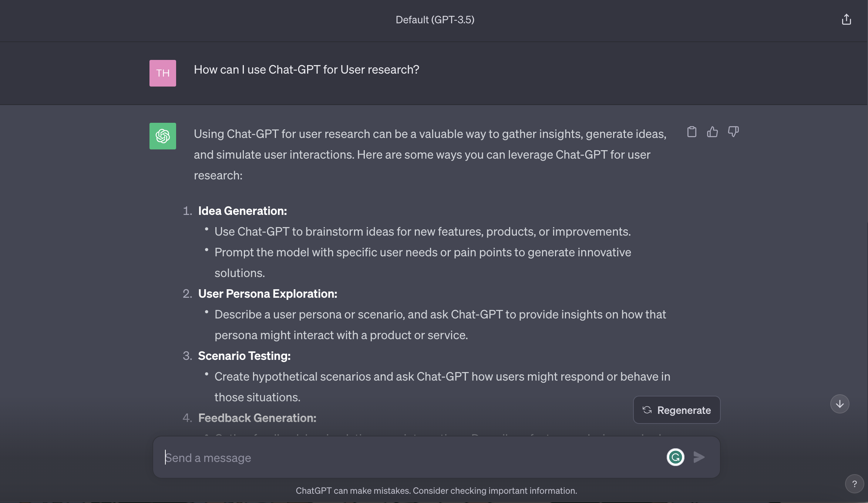Open the help menu via the question mark
The width and height of the screenshot is (868, 503).
(x=854, y=483)
